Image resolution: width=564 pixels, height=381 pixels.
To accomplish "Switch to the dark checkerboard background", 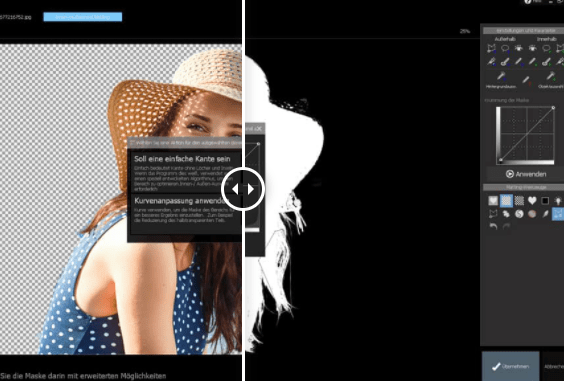I will [519, 201].
